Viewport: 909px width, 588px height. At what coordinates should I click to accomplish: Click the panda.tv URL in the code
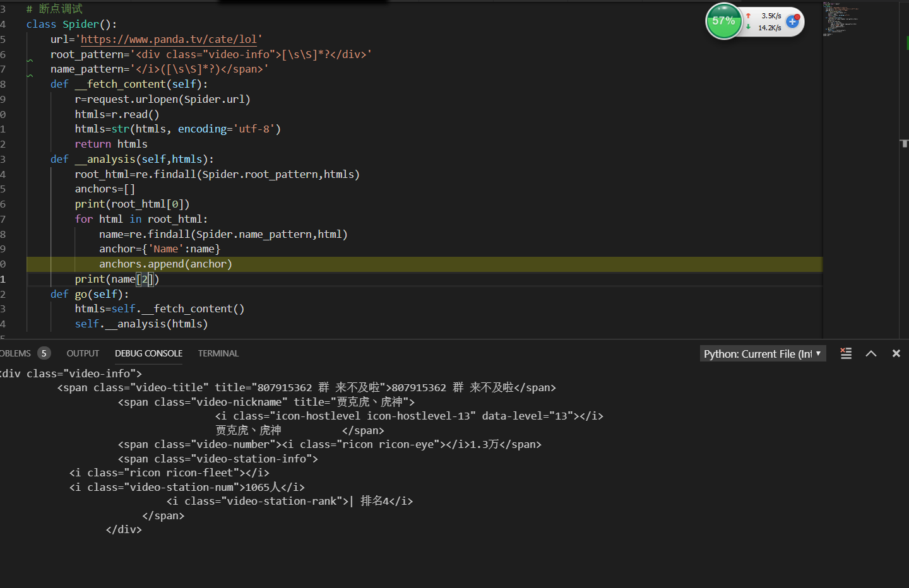169,39
